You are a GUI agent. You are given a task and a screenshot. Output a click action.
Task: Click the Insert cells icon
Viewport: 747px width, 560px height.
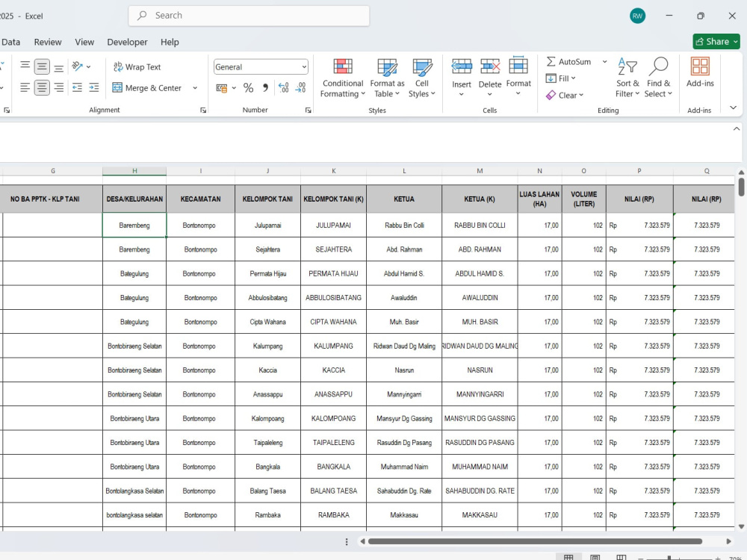coord(461,66)
